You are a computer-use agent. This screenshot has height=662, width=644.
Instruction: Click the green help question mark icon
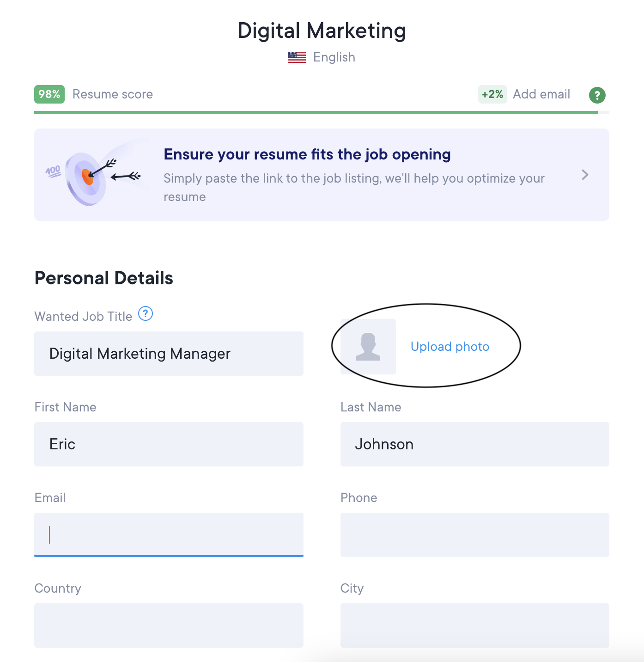[597, 95]
